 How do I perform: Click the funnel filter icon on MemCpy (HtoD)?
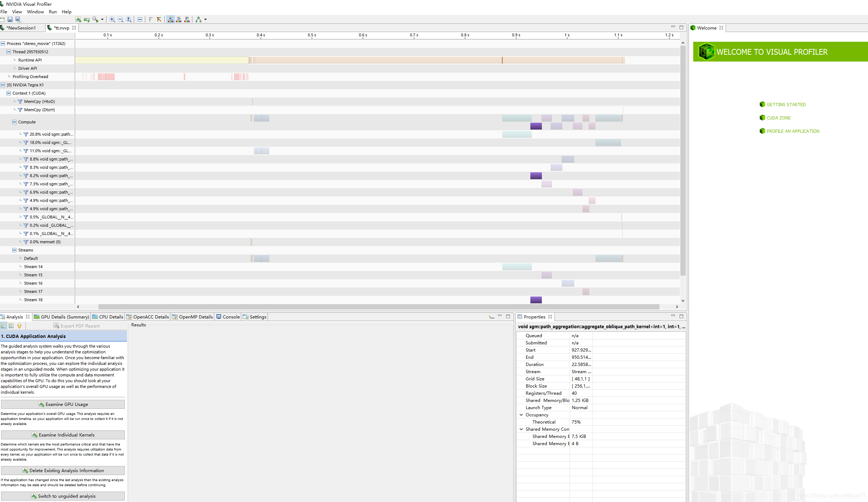[20, 102]
